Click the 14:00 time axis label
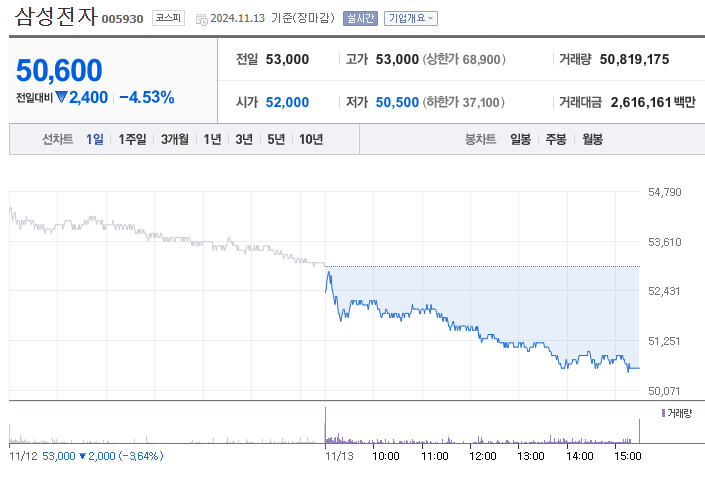The height and width of the screenshot is (484, 705). (580, 456)
